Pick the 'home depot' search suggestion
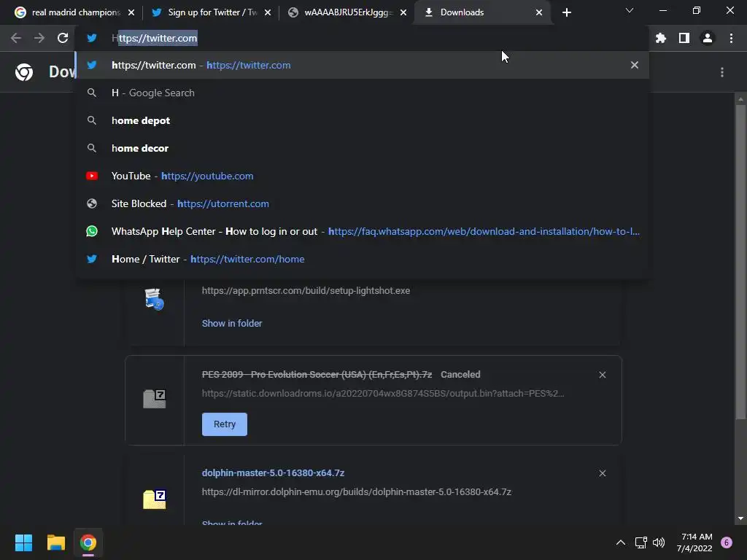747x560 pixels. pyautogui.click(x=362, y=120)
